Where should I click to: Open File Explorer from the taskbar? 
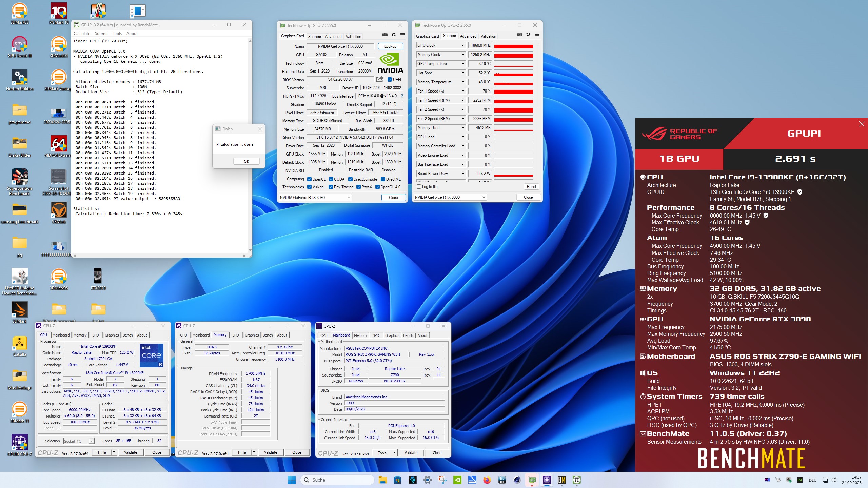(x=383, y=480)
